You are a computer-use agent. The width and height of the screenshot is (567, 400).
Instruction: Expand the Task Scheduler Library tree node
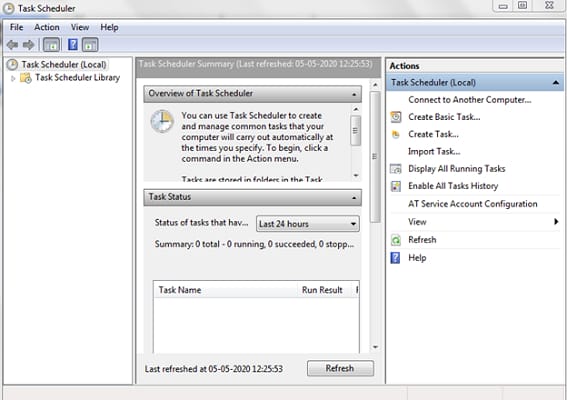[x=13, y=78]
